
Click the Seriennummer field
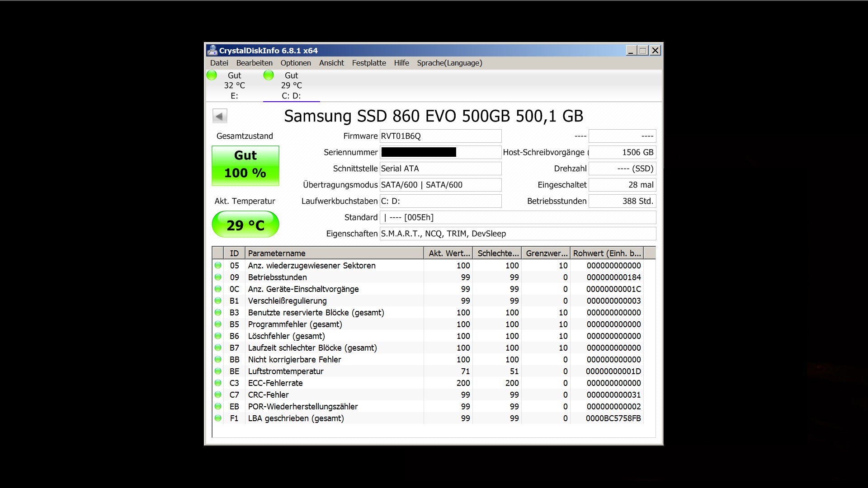point(440,152)
